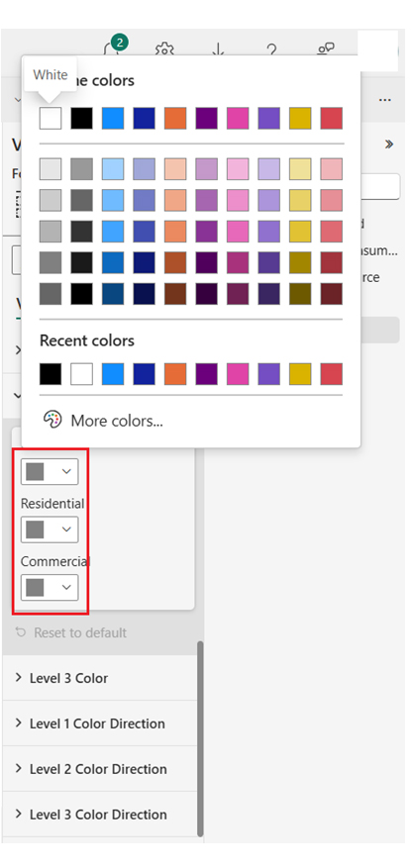Select the White theme color swatch
The width and height of the screenshot is (411, 868).
[51, 119]
